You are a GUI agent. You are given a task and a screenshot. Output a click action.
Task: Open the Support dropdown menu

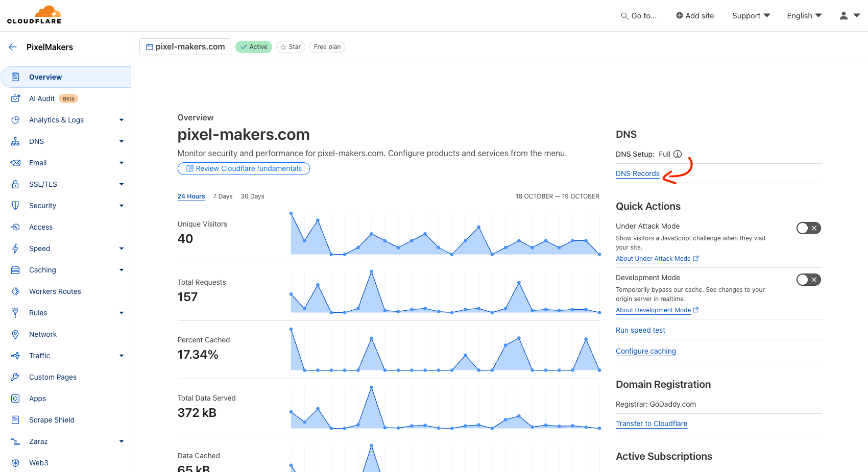pyautogui.click(x=751, y=16)
